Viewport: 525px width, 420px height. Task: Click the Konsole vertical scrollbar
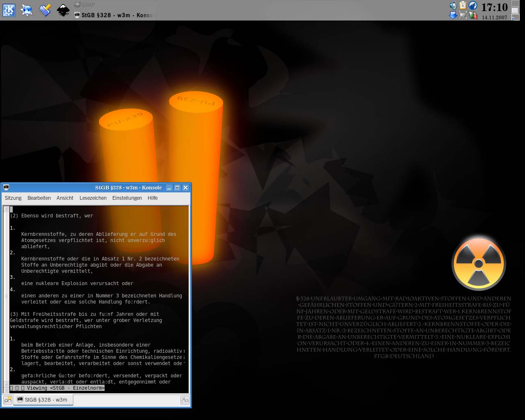pos(6,299)
